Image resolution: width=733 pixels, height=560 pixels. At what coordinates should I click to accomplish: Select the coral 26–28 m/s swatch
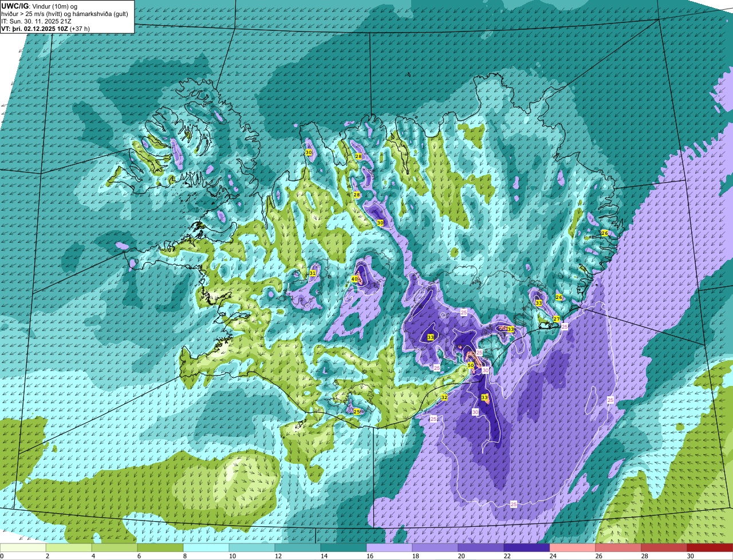coord(618,547)
